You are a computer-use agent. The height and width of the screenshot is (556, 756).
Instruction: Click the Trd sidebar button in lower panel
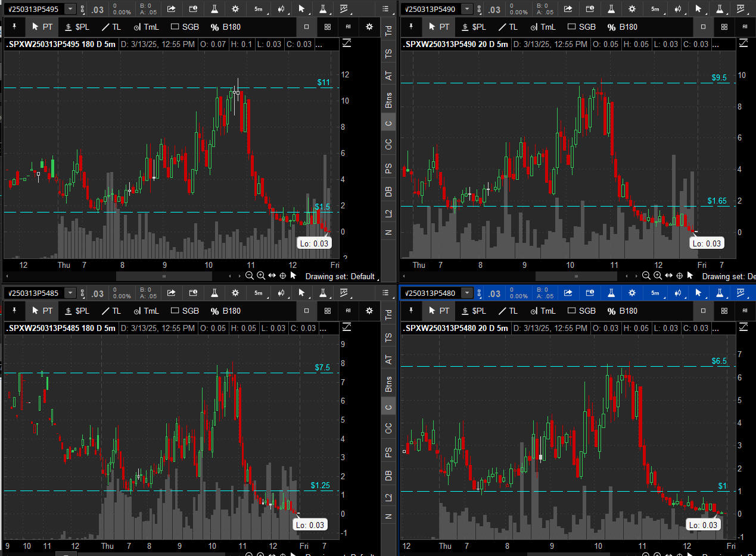click(388, 313)
